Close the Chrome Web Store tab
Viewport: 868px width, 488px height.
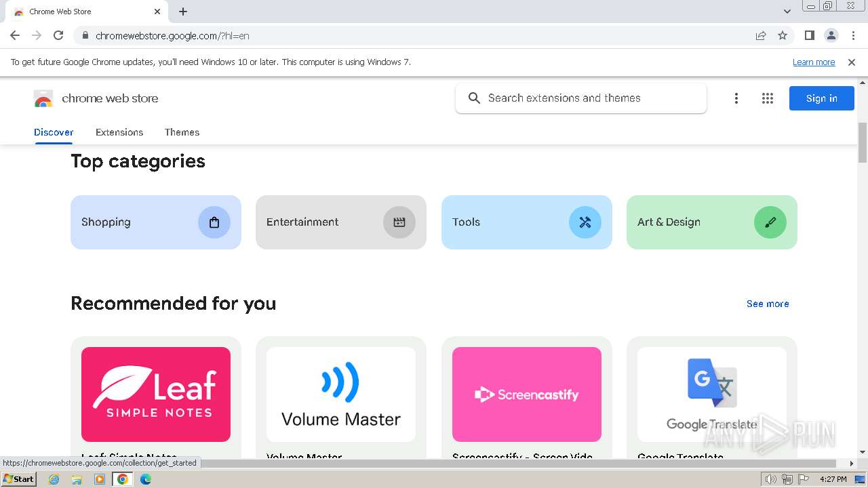point(157,12)
